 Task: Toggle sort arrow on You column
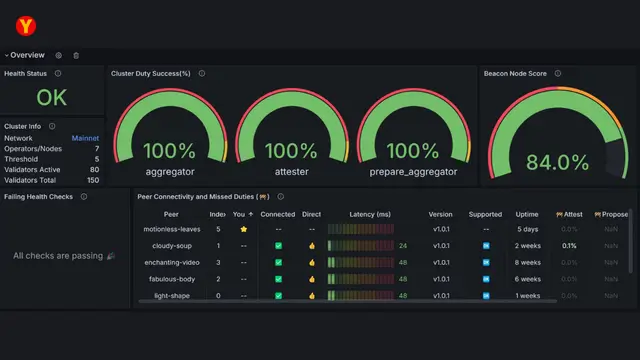251,214
